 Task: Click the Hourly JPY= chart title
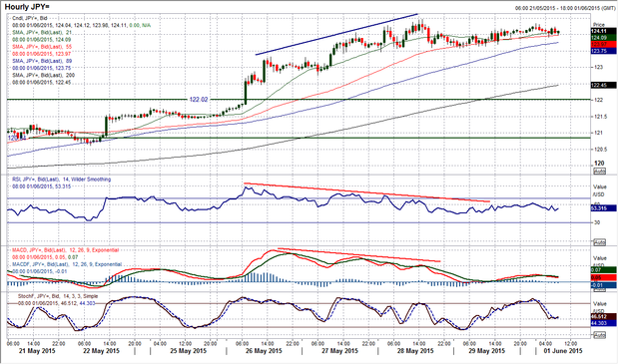tap(27, 7)
